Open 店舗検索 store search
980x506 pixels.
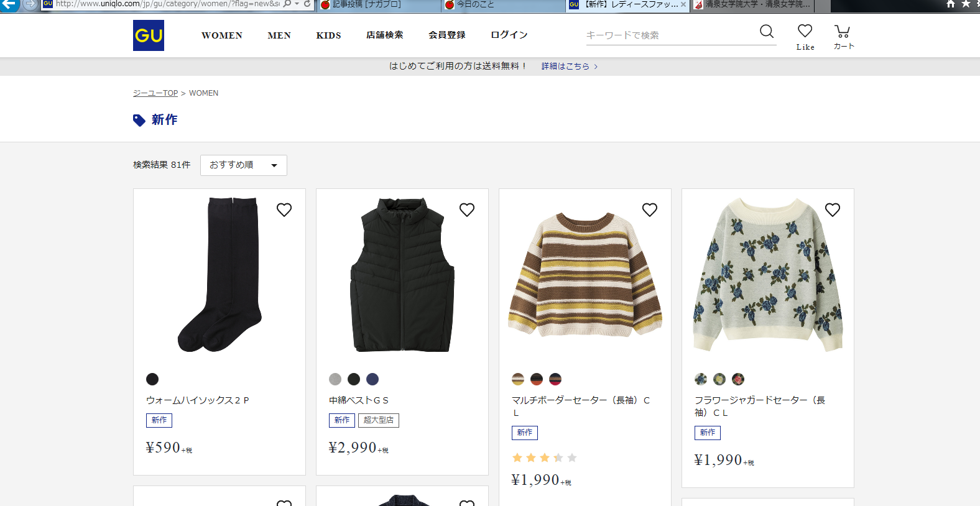[x=385, y=35]
